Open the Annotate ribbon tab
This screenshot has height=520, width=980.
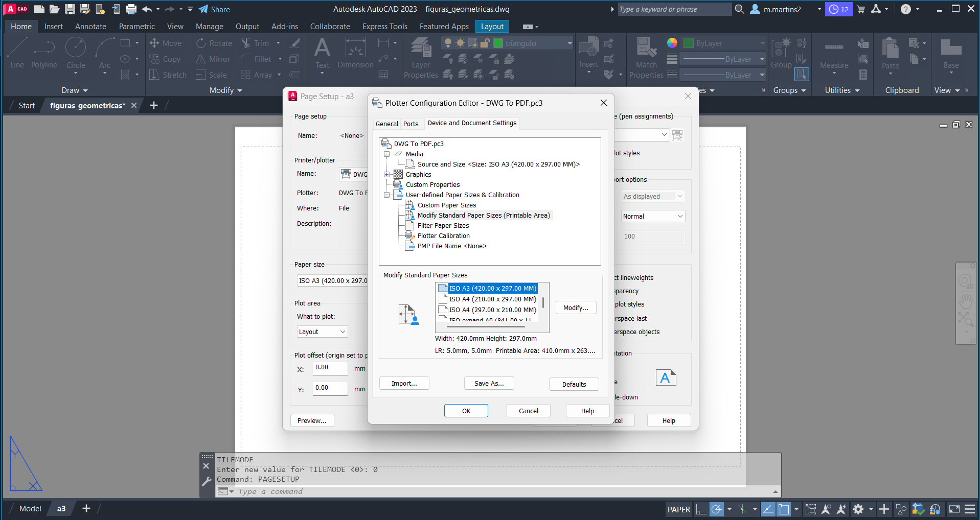tap(90, 27)
